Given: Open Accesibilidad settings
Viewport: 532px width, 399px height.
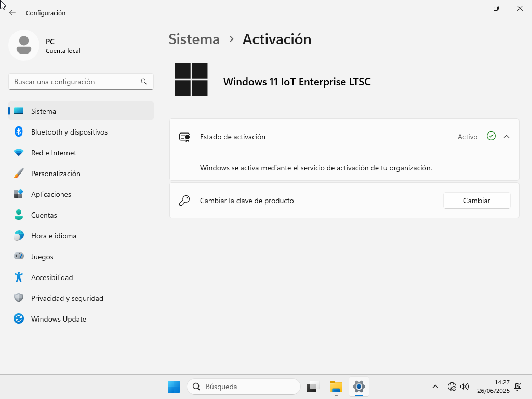Looking at the screenshot, I should [x=81, y=277].
